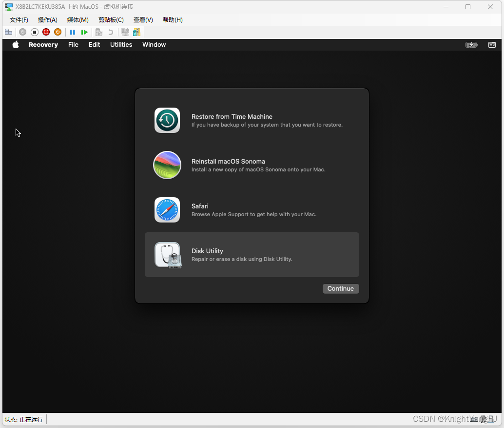Click the grey Start power icon
This screenshot has width=504, height=428.
22,32
